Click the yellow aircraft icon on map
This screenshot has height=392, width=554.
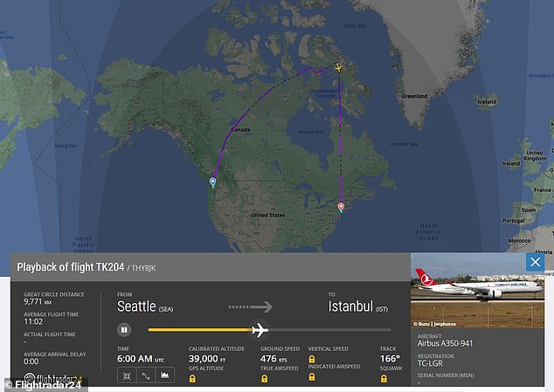coord(338,67)
